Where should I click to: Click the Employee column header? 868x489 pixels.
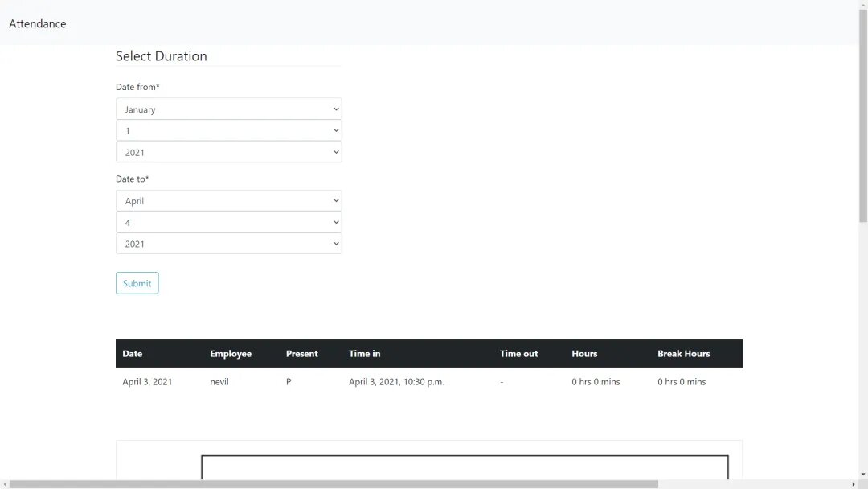pos(231,353)
